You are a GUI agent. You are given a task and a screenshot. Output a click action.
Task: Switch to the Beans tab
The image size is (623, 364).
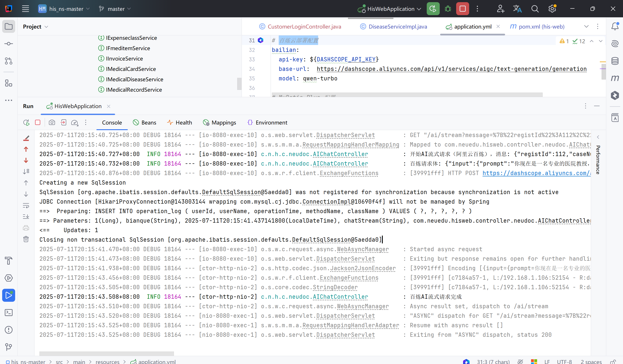point(145,123)
